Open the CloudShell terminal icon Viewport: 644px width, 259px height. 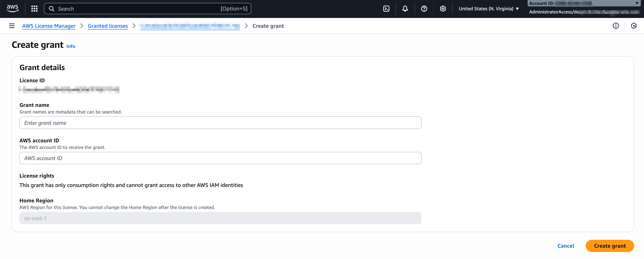pos(386,9)
